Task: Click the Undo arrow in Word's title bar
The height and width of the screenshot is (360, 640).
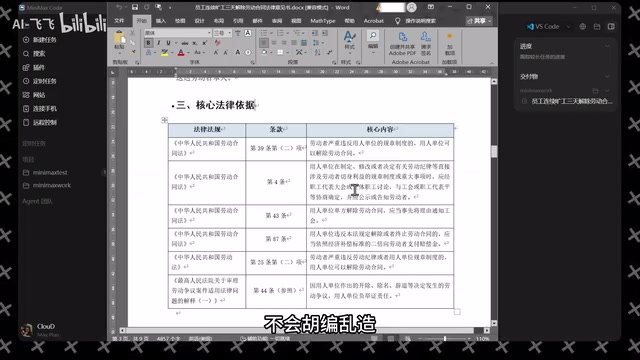Action: tap(119, 7)
